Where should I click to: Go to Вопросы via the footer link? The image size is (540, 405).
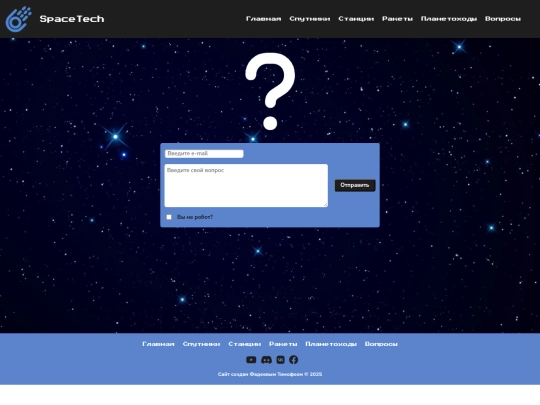tap(381, 344)
